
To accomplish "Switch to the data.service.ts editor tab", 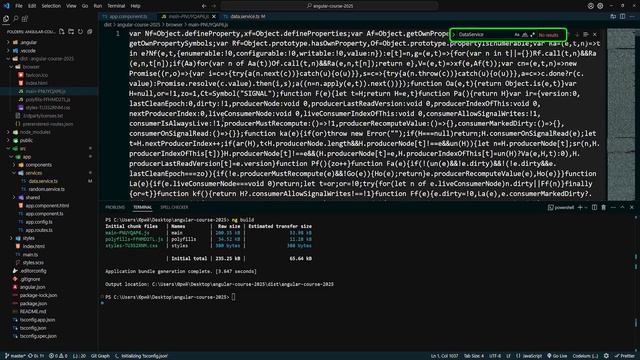I will pyautogui.click(x=248, y=17).
